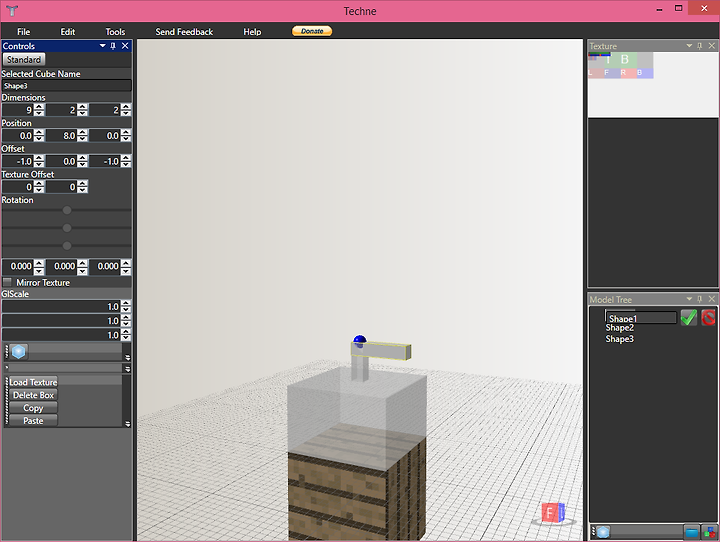Increase the third GlScale value
720x542 pixels.
pyautogui.click(x=126, y=332)
